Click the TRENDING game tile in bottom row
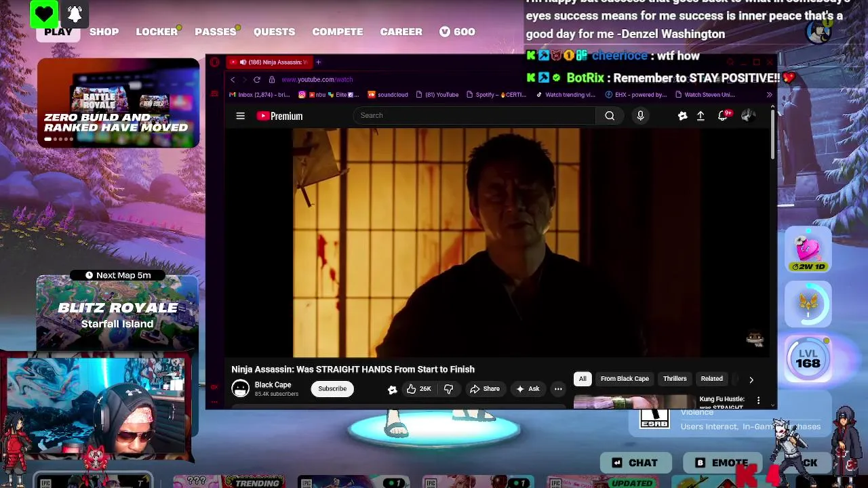Viewport: 868px width, 488px height. coord(229,482)
